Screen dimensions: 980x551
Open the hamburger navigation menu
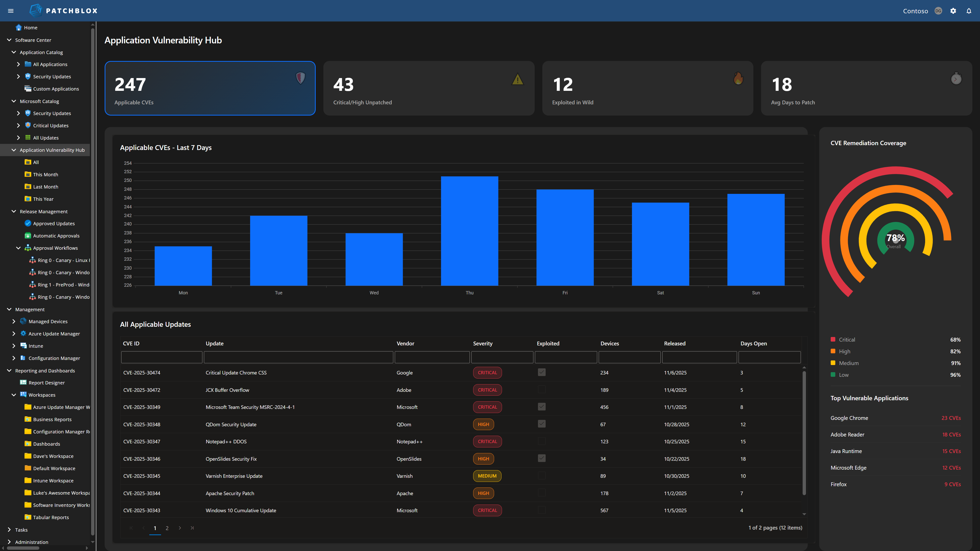[x=11, y=11]
